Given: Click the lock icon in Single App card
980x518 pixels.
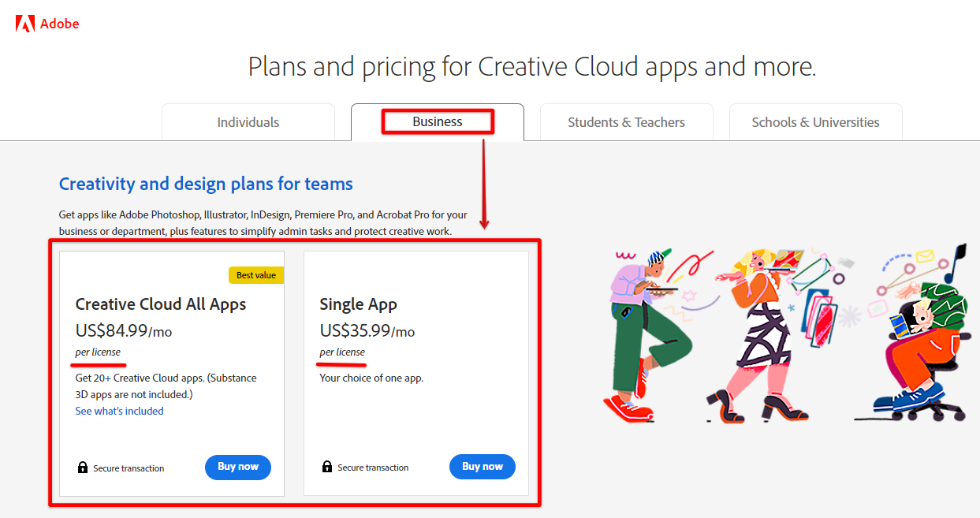Looking at the screenshot, I should pos(327,467).
